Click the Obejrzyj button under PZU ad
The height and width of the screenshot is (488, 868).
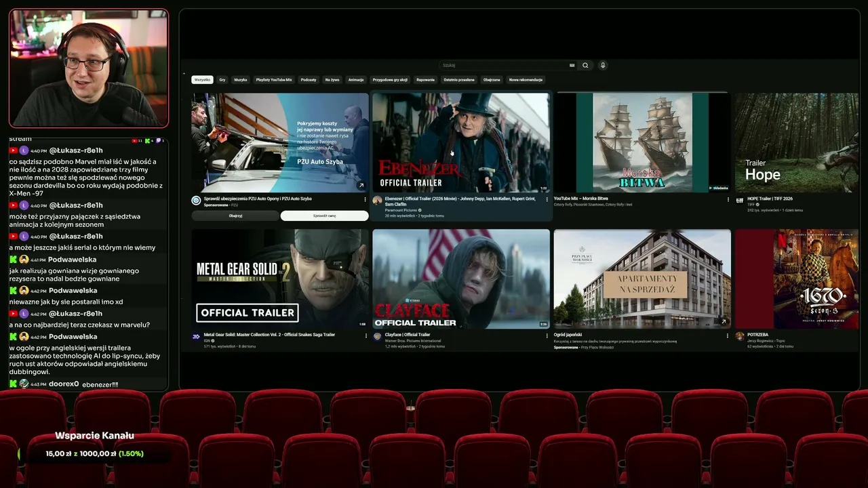coord(235,216)
